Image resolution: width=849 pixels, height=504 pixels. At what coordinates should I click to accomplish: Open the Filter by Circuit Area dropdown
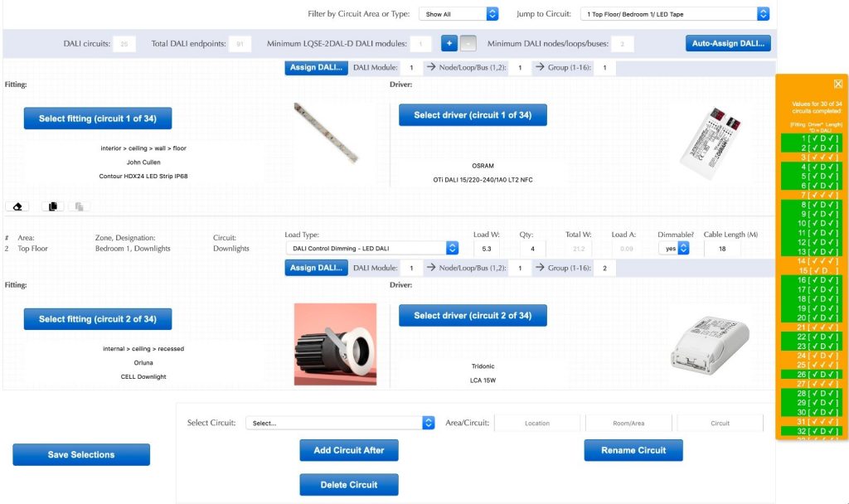tap(458, 14)
